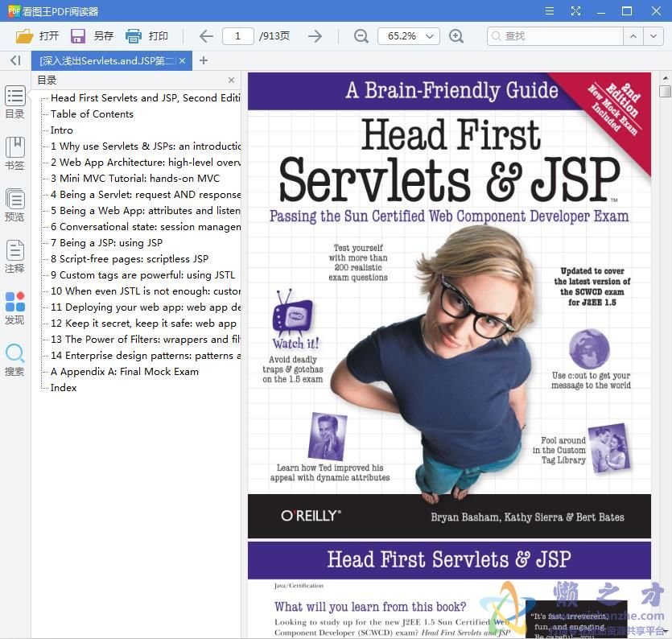Open chapter 4 Being a Servlet
This screenshot has width=672, height=639.
click(146, 195)
